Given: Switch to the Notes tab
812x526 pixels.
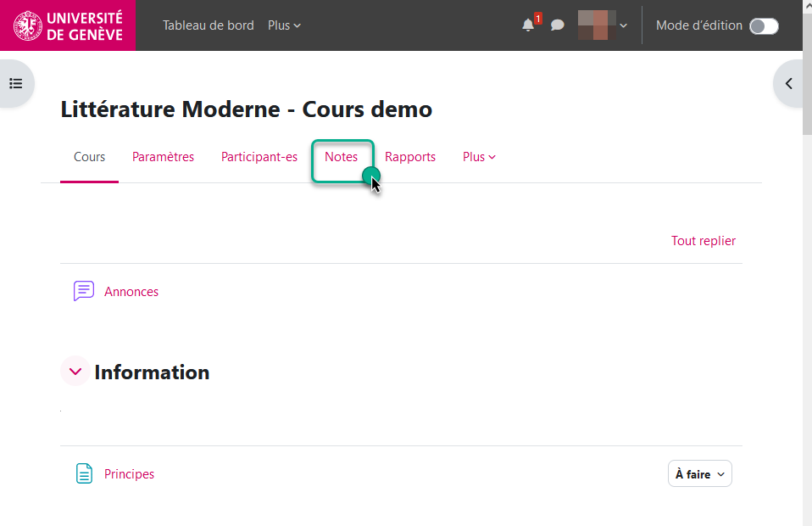Looking at the screenshot, I should tap(342, 157).
